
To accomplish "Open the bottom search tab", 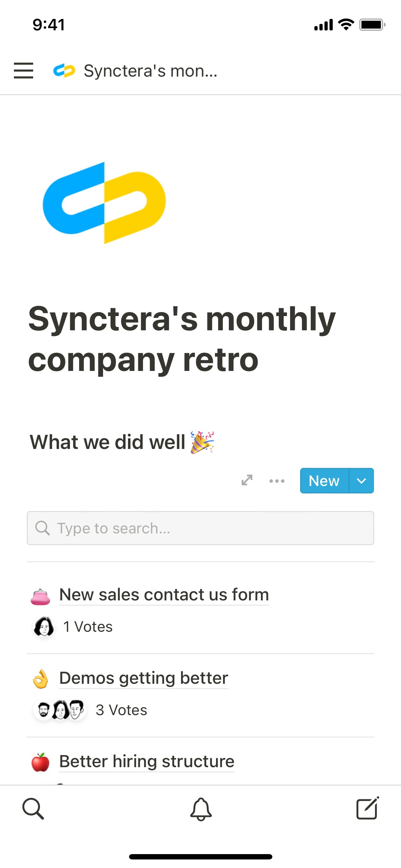I will [x=33, y=809].
